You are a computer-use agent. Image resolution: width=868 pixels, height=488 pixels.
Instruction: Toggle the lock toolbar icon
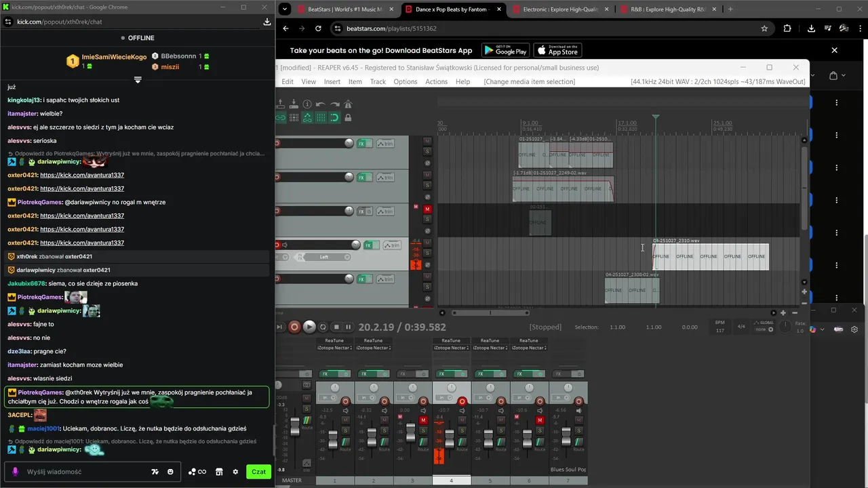[348, 118]
